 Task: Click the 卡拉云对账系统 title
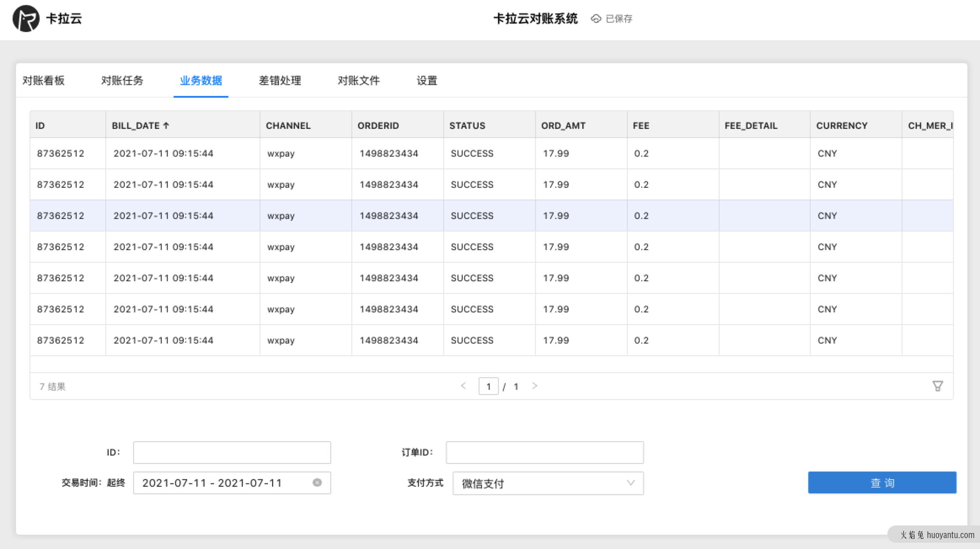pyautogui.click(x=536, y=19)
